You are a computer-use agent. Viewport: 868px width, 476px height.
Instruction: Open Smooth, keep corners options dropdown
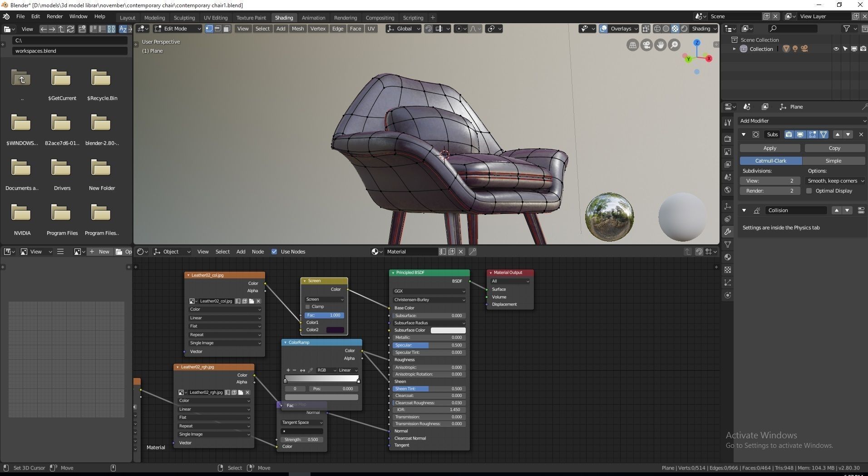click(835, 181)
